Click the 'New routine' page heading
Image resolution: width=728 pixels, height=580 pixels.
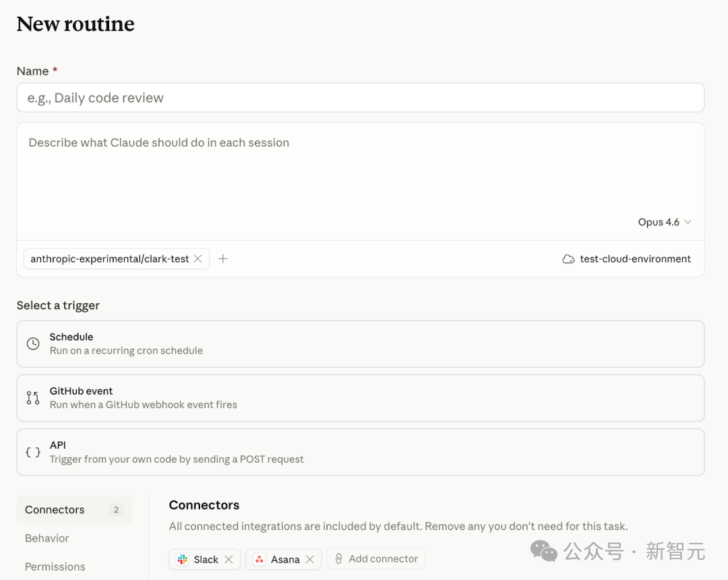click(75, 24)
